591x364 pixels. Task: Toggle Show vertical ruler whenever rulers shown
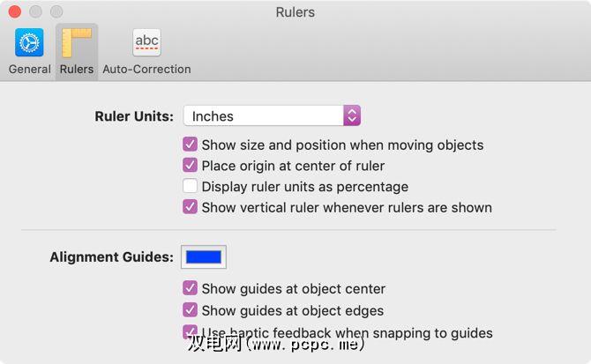pos(190,208)
